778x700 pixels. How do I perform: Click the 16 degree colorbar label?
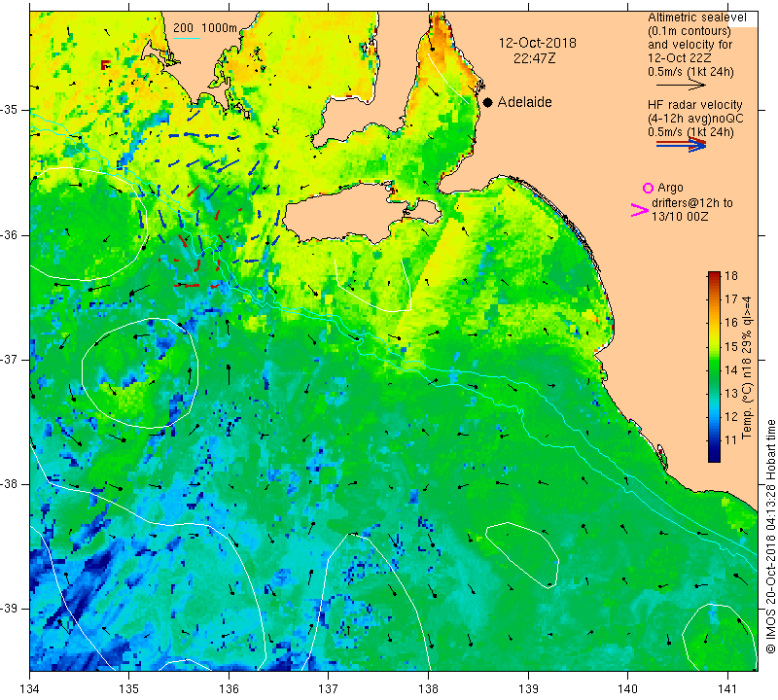pyautogui.click(x=731, y=323)
